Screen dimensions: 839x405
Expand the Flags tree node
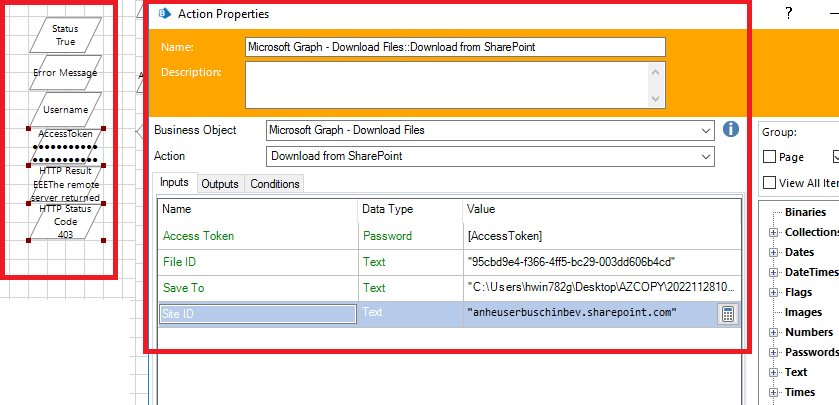pos(773,292)
